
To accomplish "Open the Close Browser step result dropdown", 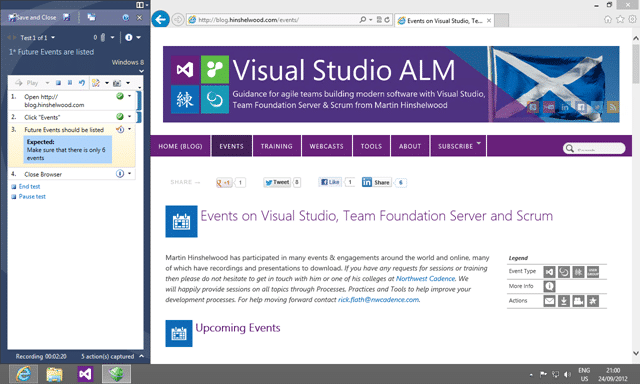I will point(129,174).
